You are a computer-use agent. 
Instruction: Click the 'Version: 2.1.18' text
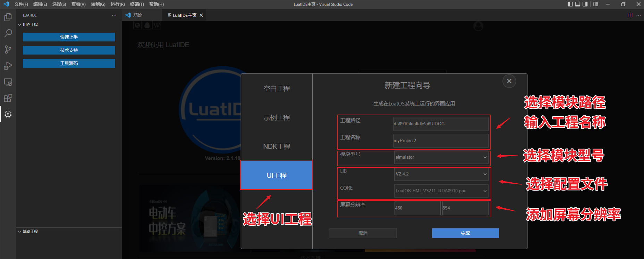[222, 158]
